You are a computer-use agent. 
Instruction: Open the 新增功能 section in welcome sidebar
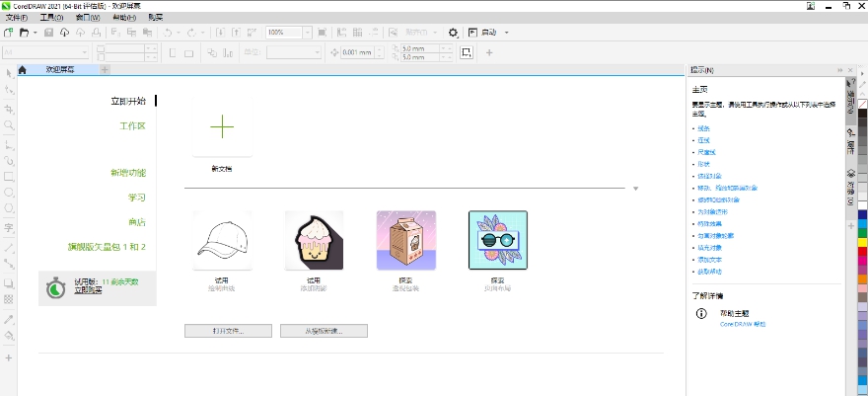[128, 173]
